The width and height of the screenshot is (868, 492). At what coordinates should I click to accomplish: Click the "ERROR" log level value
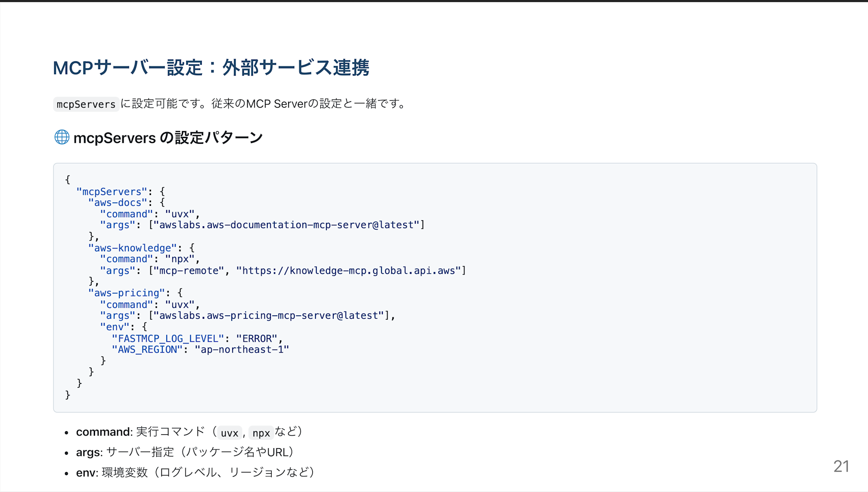256,339
